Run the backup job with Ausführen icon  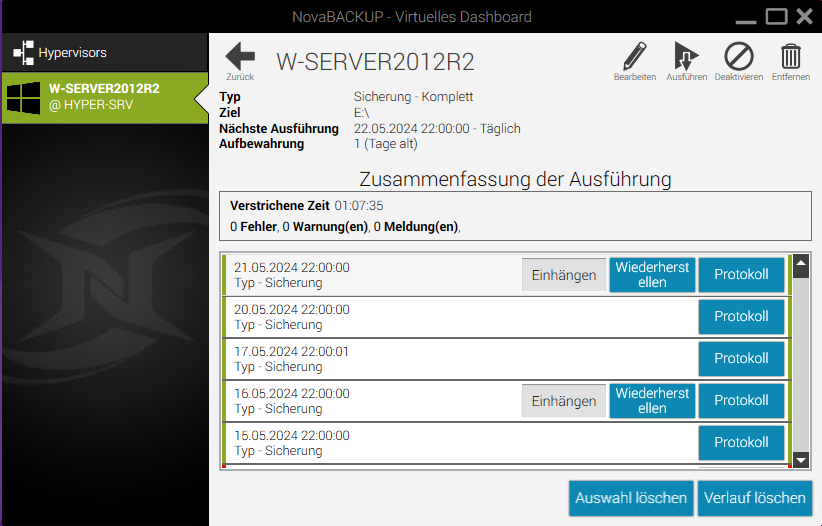687,57
